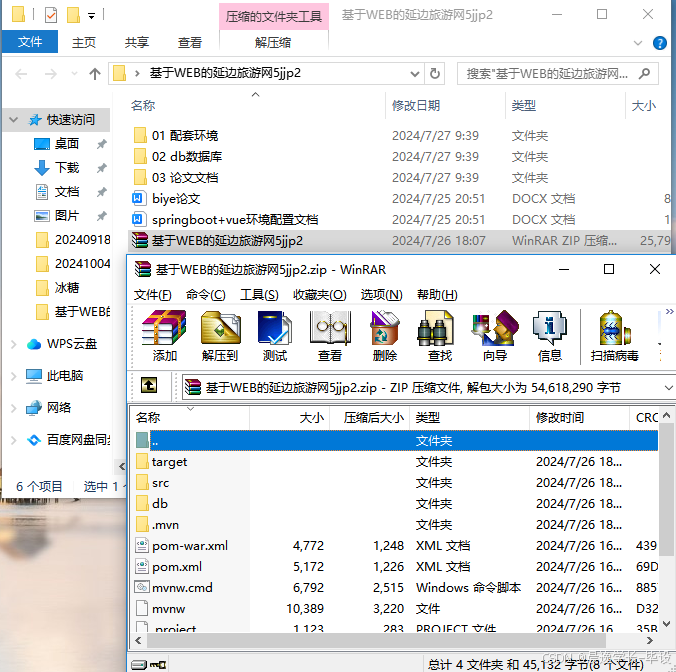Expand the Explorer ribbon chevron
Viewport: 676px width, 672px height.
pyautogui.click(x=638, y=43)
